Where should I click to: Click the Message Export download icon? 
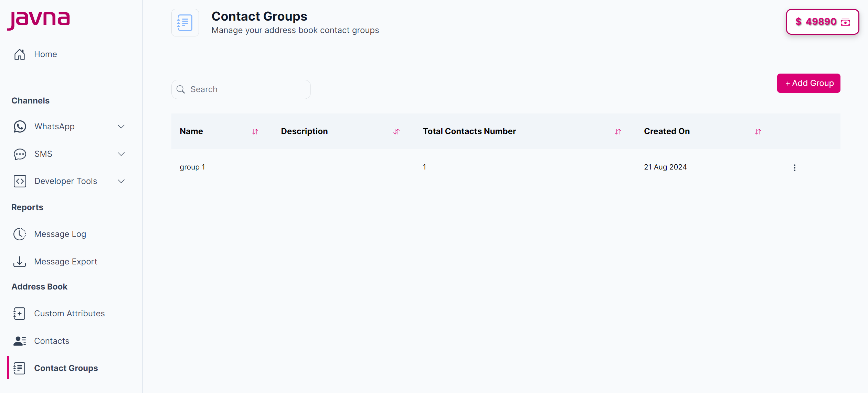coord(20,261)
